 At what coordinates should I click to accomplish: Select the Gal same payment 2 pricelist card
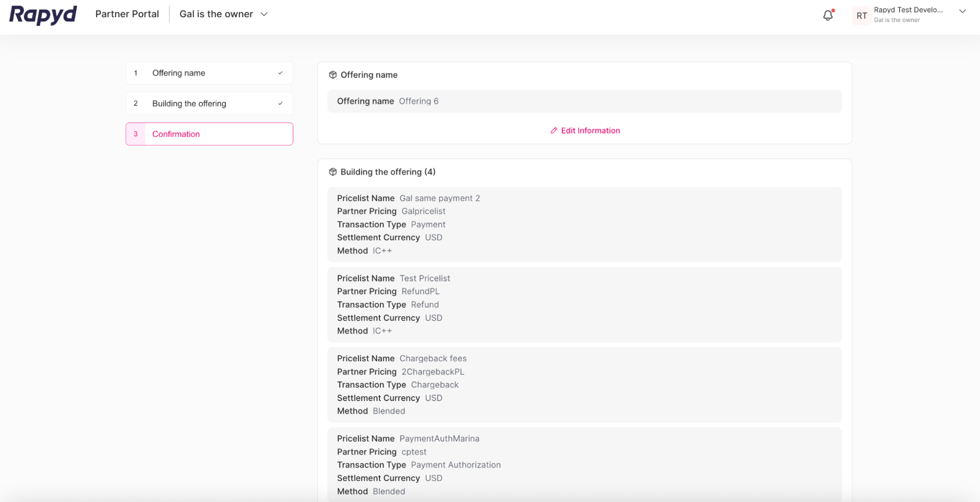click(x=584, y=225)
